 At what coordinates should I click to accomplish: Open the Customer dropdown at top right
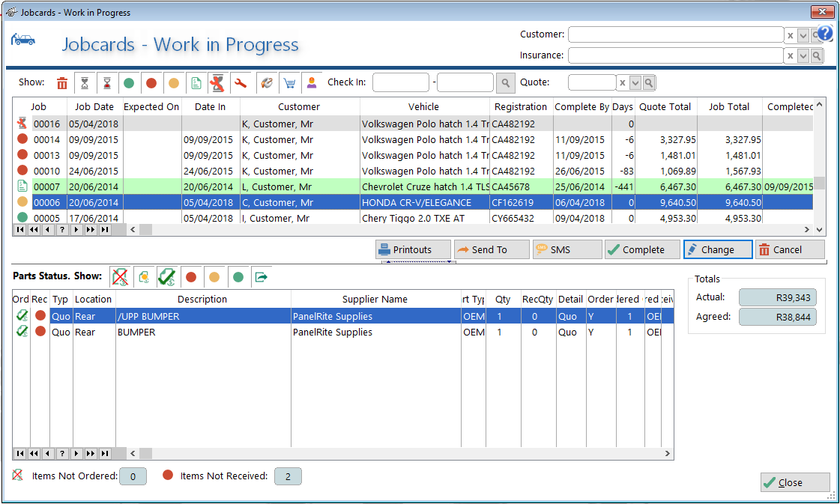coord(805,34)
